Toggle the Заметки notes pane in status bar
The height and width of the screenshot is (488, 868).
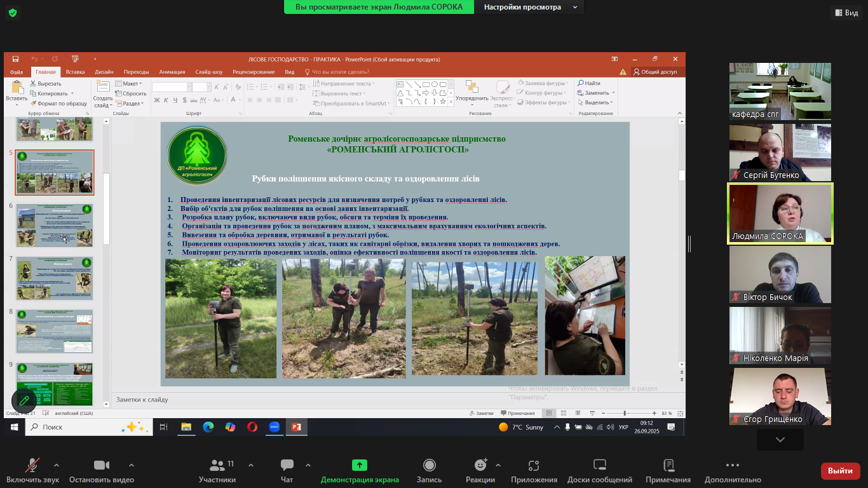pos(480,413)
